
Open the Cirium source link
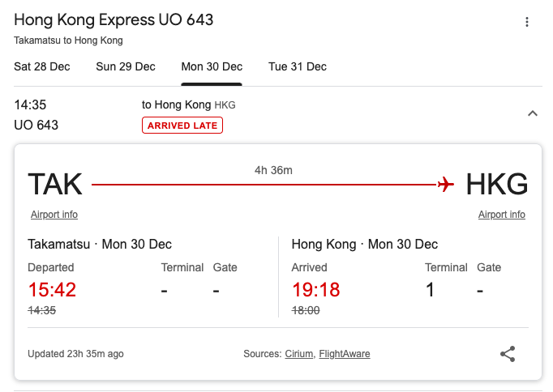pyautogui.click(x=298, y=354)
